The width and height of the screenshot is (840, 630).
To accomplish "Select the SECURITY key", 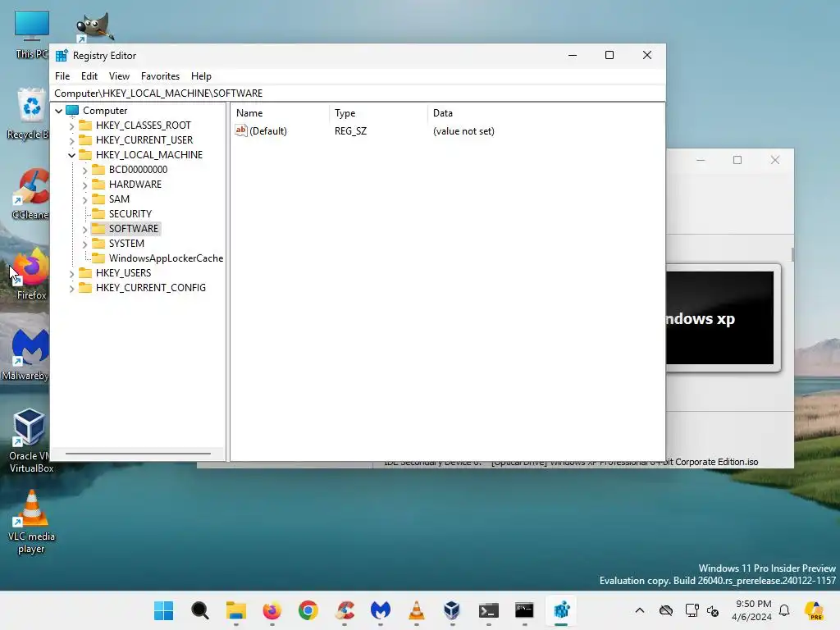I will point(130,214).
